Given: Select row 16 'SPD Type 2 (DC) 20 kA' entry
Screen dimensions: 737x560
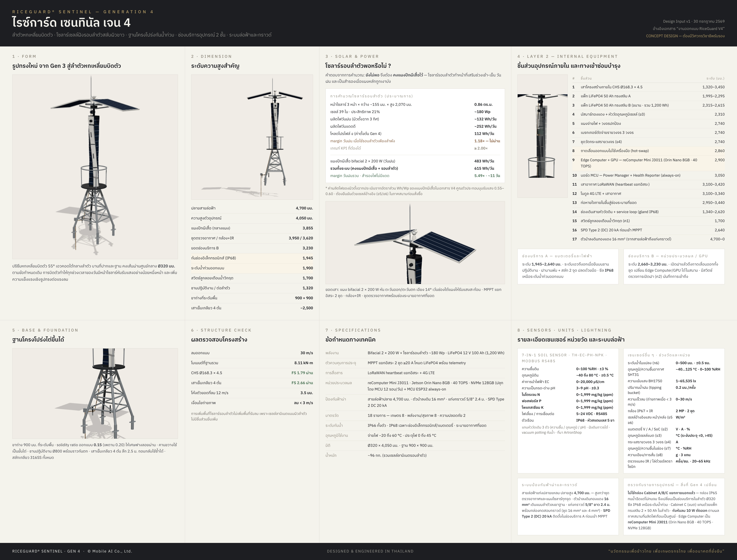Looking at the screenshot, I should pyautogui.click(x=648, y=230).
